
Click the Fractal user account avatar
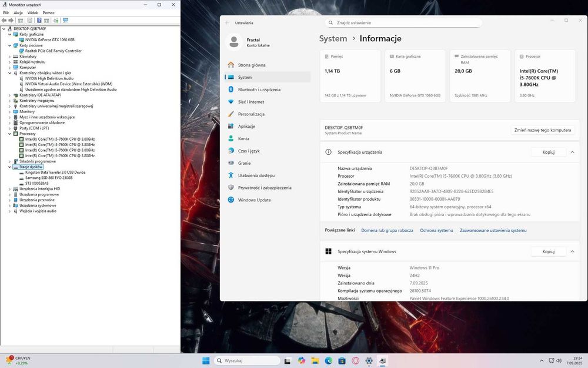(233, 42)
